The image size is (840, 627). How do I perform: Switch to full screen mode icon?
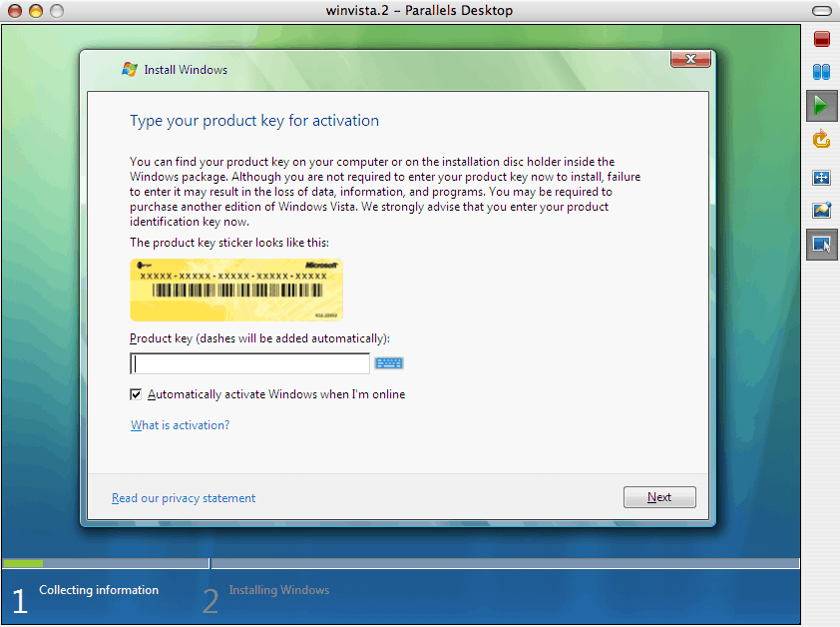coord(821,178)
